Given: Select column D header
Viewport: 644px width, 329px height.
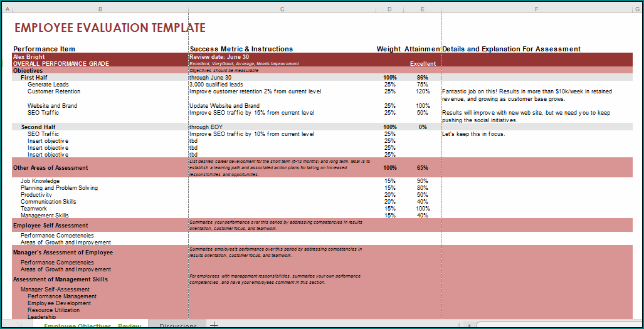Looking at the screenshot, I should click(x=389, y=9).
